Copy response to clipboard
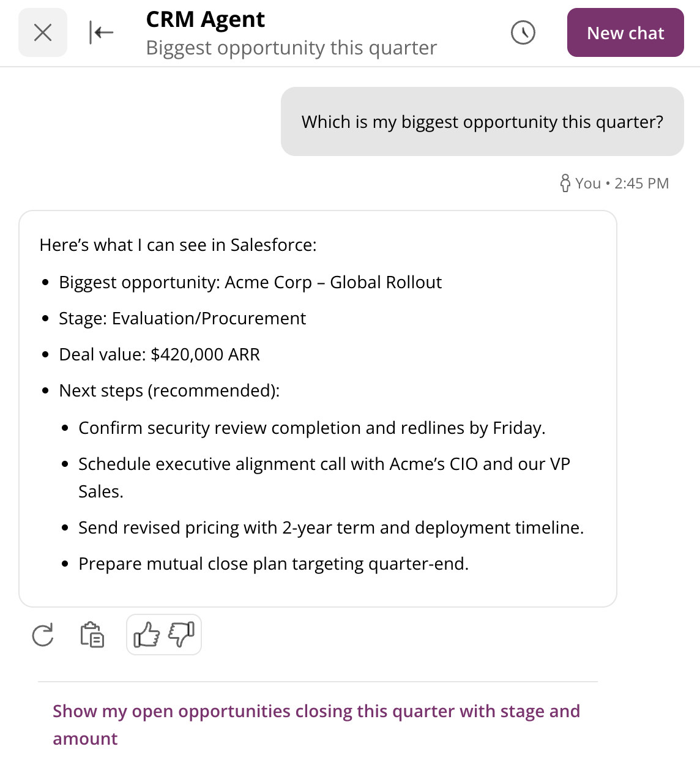700x760 pixels. tap(92, 635)
